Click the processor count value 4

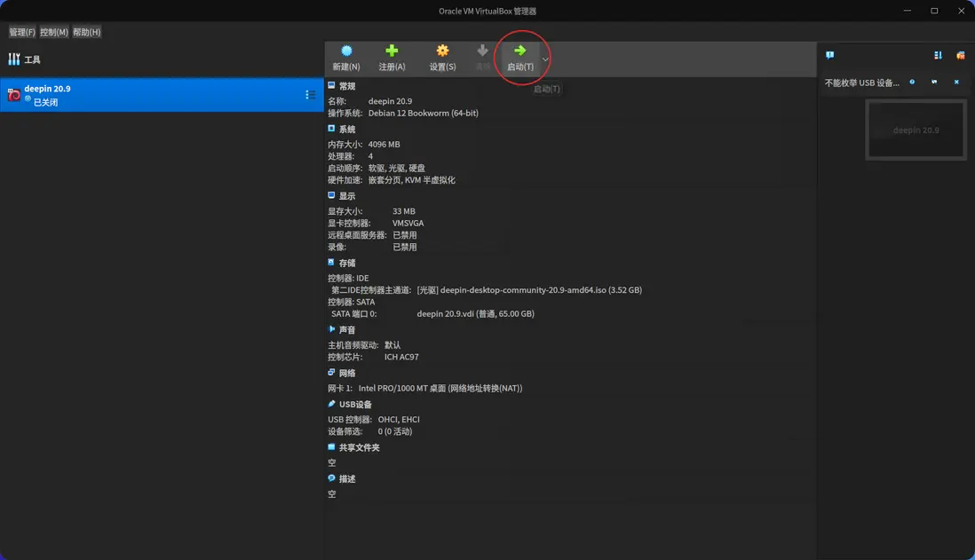pyautogui.click(x=370, y=156)
